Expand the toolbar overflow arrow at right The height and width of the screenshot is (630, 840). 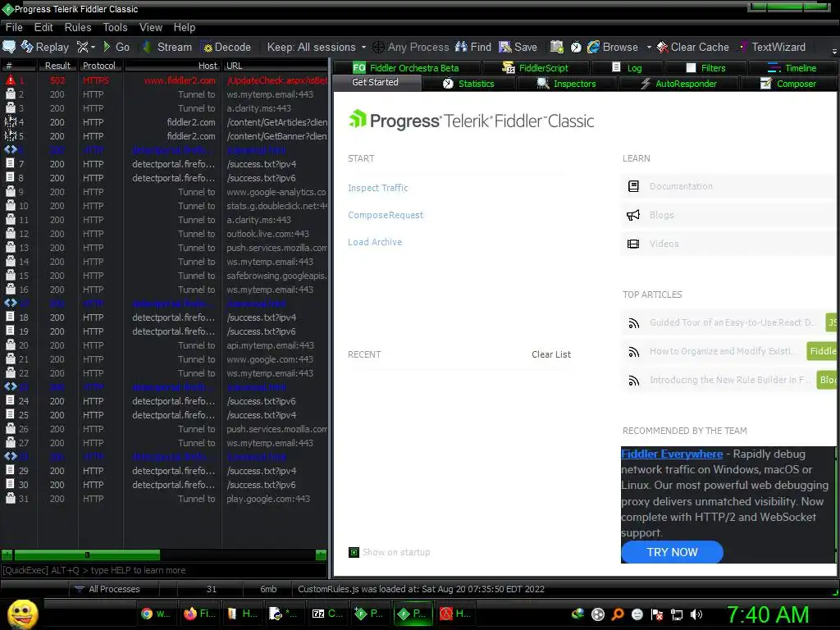(x=834, y=52)
